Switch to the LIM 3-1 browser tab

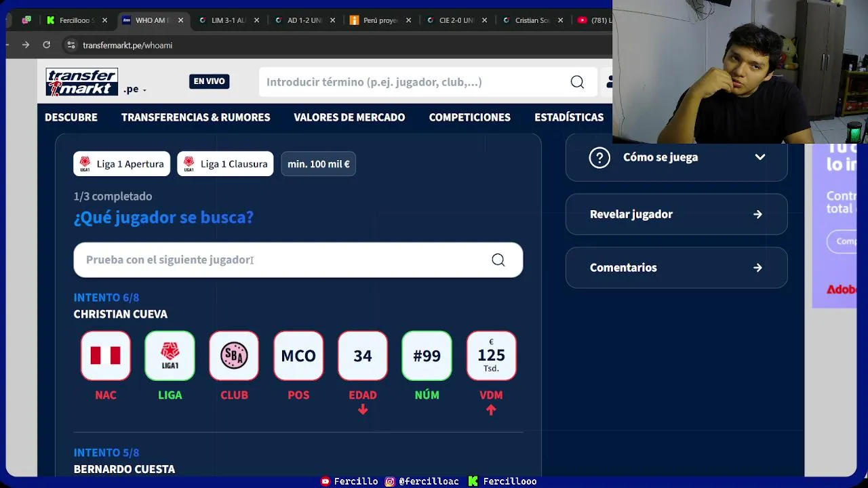[x=228, y=20]
